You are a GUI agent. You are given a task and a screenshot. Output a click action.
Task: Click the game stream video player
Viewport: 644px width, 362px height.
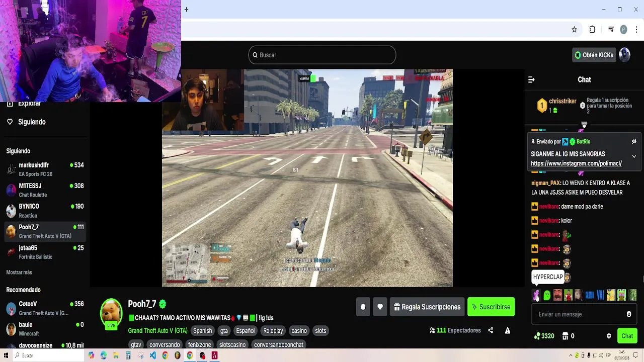coord(307,178)
